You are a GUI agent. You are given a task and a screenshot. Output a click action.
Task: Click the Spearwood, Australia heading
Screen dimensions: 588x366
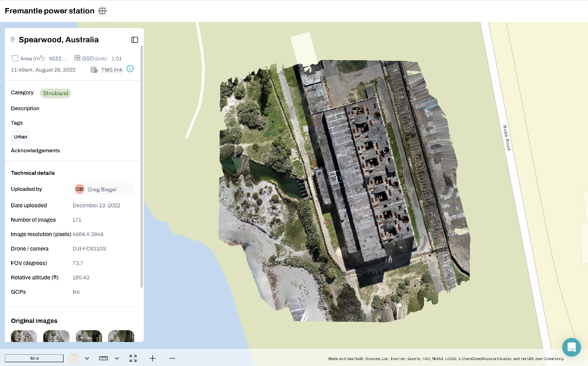point(59,40)
